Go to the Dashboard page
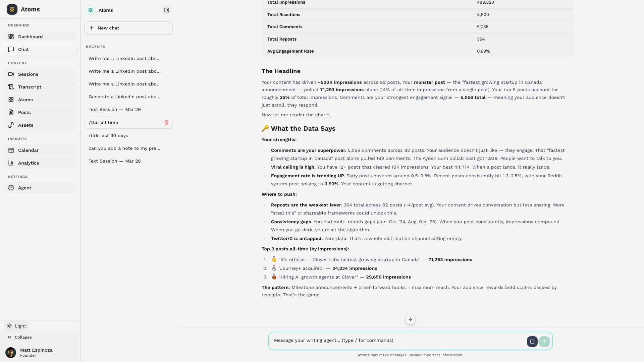Viewport: 644px width, 362px height. coord(30,37)
